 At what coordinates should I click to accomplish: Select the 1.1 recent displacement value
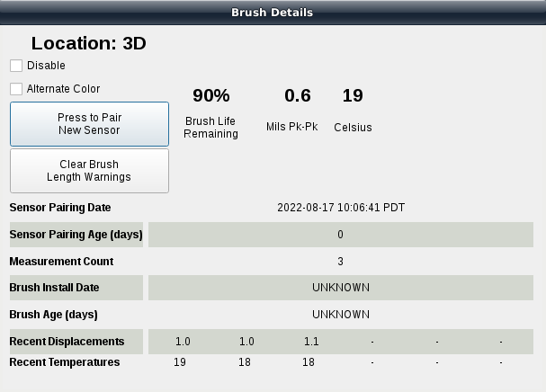point(311,342)
